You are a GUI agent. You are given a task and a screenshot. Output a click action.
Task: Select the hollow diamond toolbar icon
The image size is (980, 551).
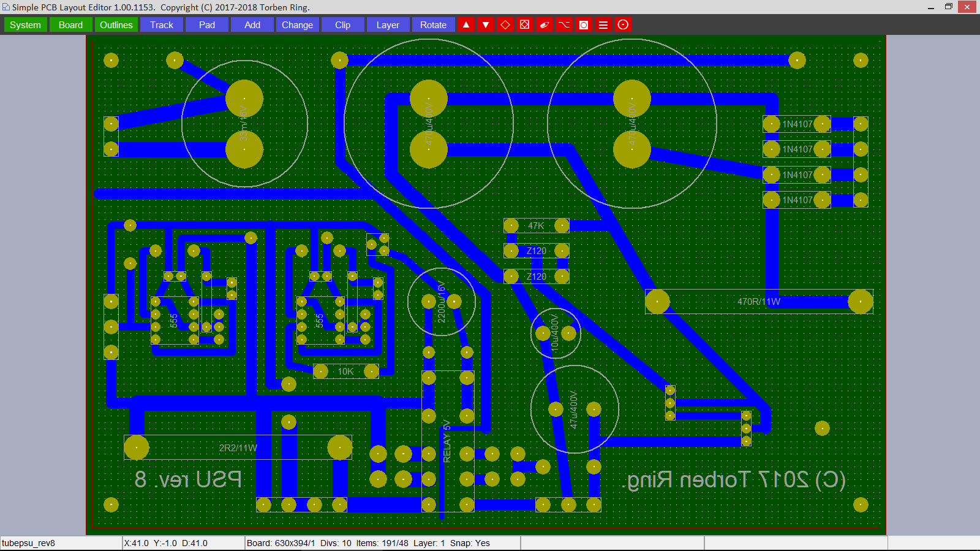(x=505, y=24)
